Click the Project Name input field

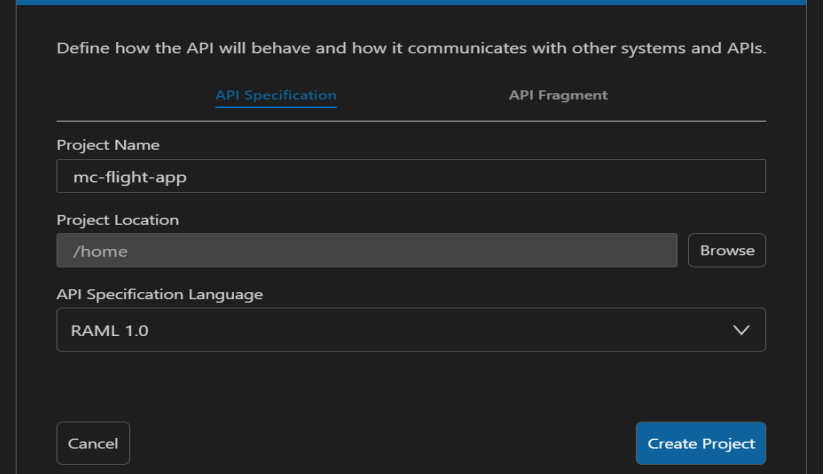[411, 176]
